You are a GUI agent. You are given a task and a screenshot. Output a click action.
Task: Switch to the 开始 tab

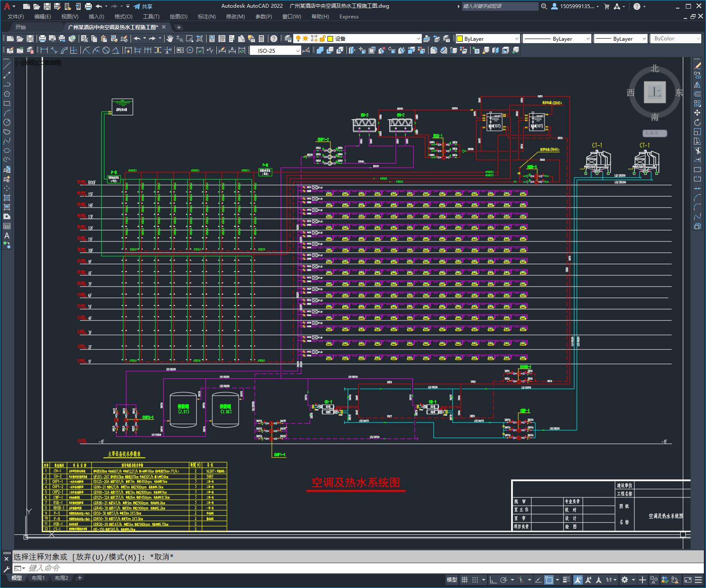pos(20,27)
